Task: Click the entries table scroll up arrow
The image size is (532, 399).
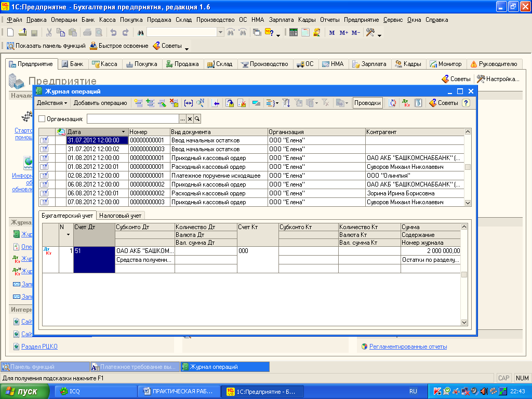Action: [464, 227]
